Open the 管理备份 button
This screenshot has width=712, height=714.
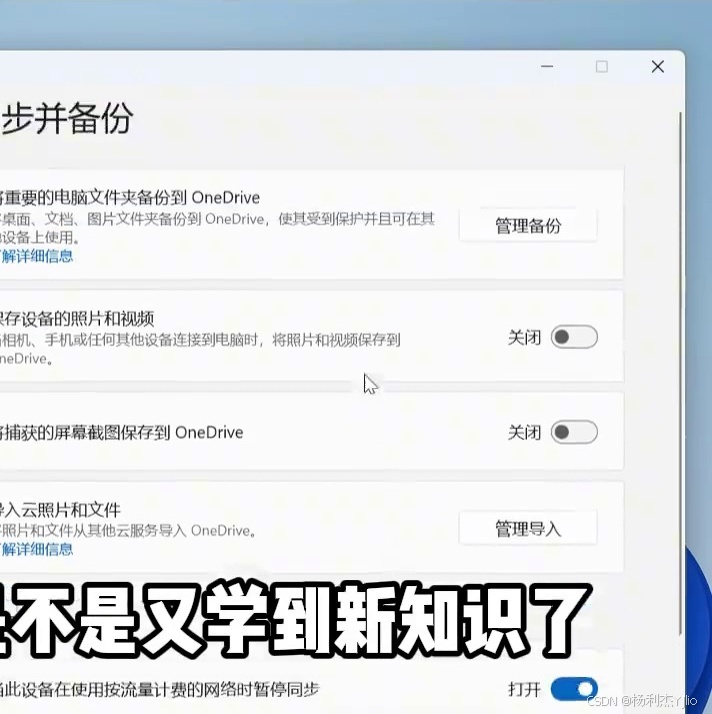click(x=528, y=225)
